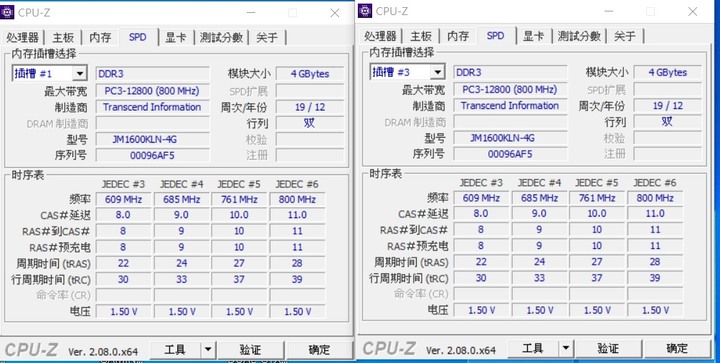
Task: Minimize the left CPU-Z window
Action: (x=251, y=13)
